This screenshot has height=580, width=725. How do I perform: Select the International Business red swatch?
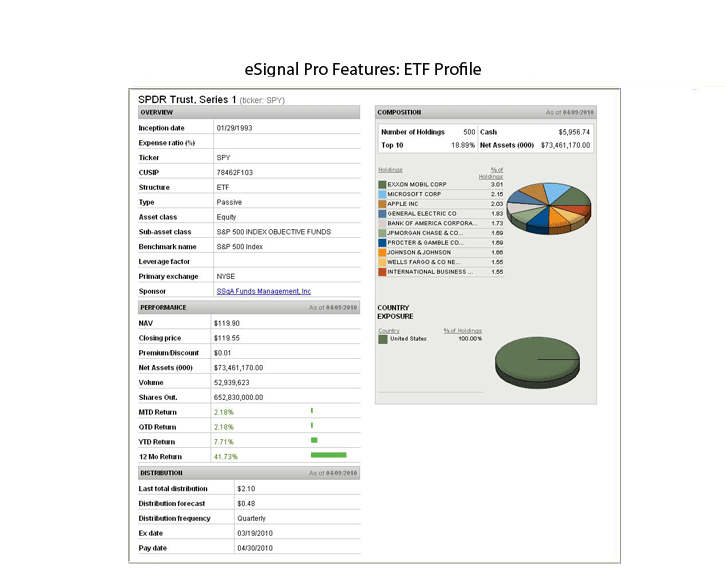(382, 272)
